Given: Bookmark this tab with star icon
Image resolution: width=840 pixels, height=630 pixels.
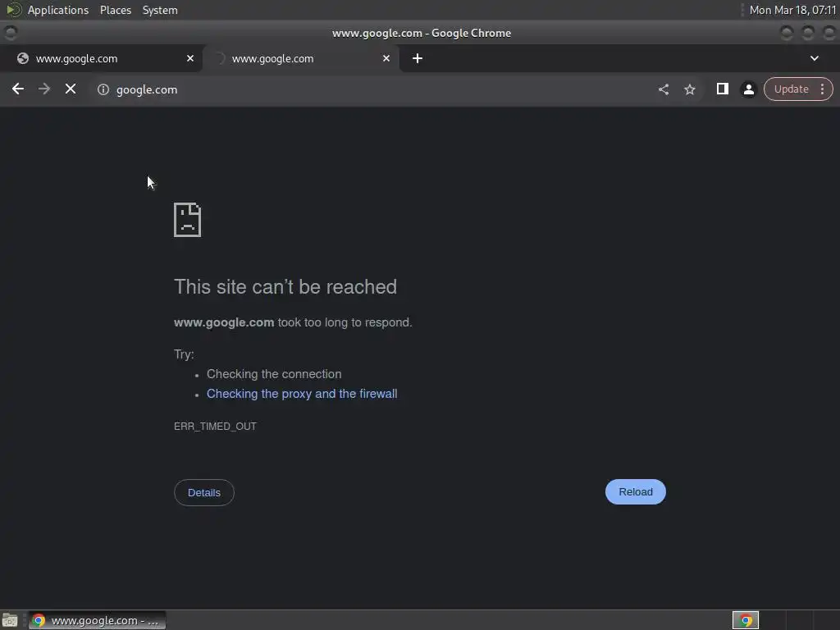Looking at the screenshot, I should 689,89.
